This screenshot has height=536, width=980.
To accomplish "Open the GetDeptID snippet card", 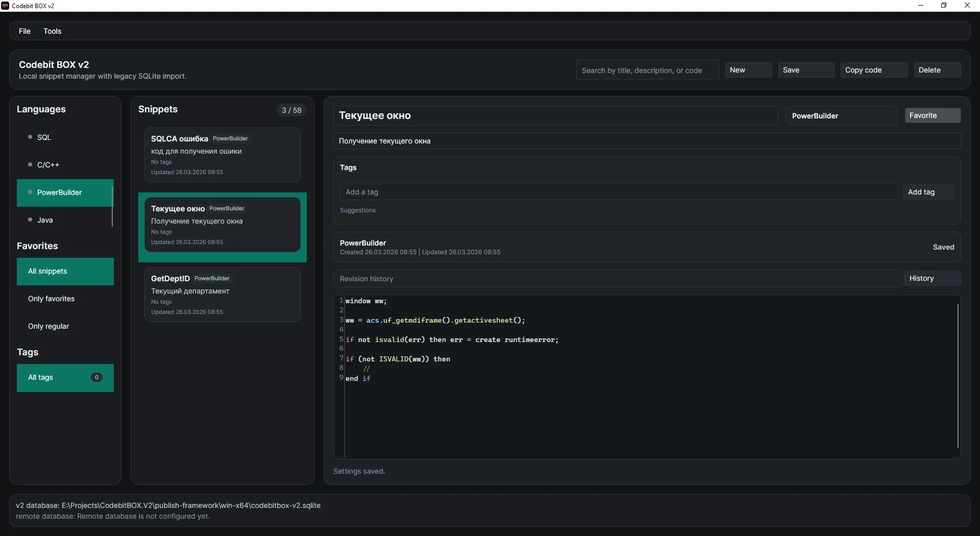I will [x=222, y=295].
